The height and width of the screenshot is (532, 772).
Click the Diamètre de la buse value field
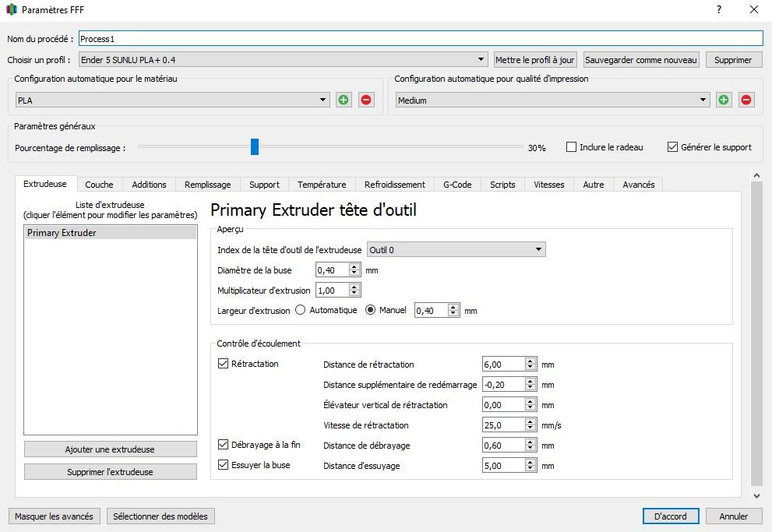click(x=333, y=270)
